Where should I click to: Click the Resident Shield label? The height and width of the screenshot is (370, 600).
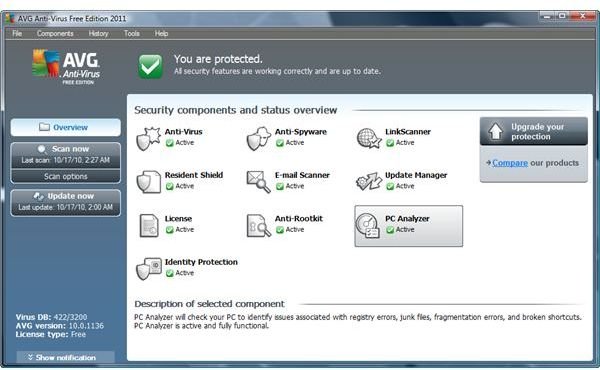[x=194, y=175]
